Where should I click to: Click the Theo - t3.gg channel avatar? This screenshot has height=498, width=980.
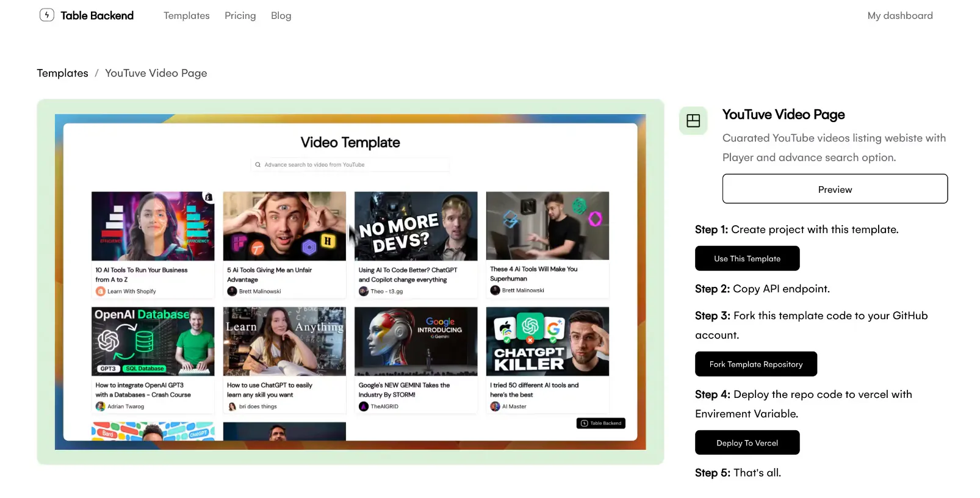click(364, 292)
